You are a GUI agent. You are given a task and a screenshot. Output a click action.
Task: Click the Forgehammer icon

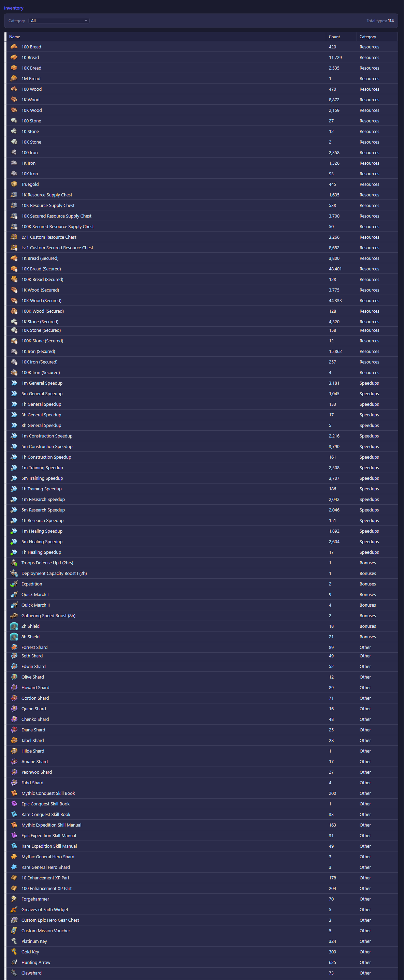[x=14, y=899]
